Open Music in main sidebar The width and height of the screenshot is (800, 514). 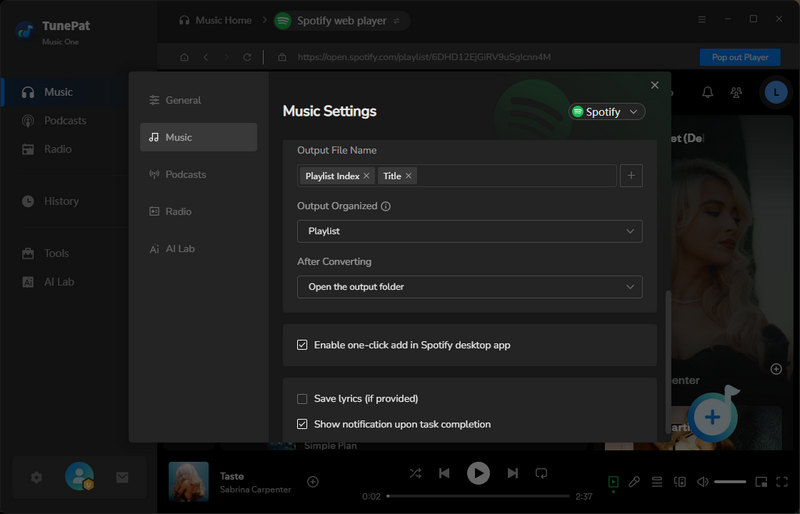[59, 92]
